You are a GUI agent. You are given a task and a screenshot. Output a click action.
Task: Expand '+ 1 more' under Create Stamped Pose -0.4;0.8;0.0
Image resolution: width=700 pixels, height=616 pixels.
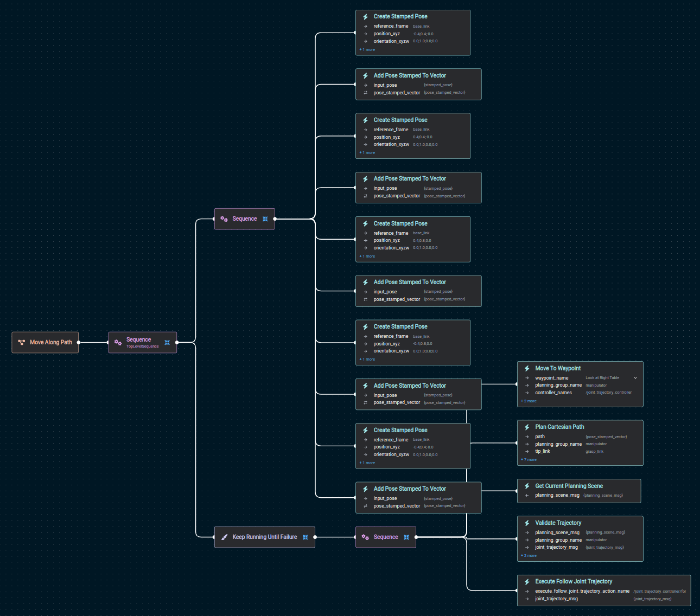pyautogui.click(x=367, y=360)
